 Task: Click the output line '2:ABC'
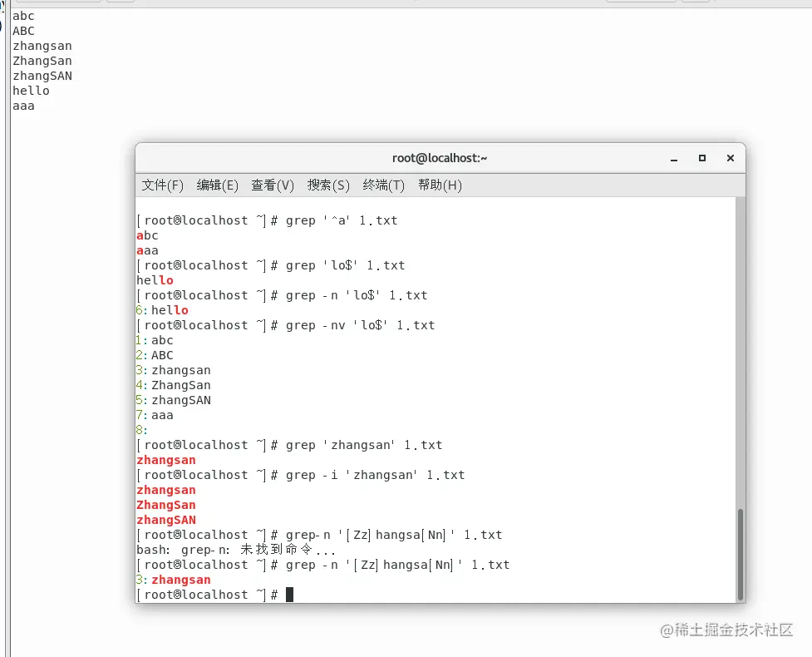(x=155, y=355)
